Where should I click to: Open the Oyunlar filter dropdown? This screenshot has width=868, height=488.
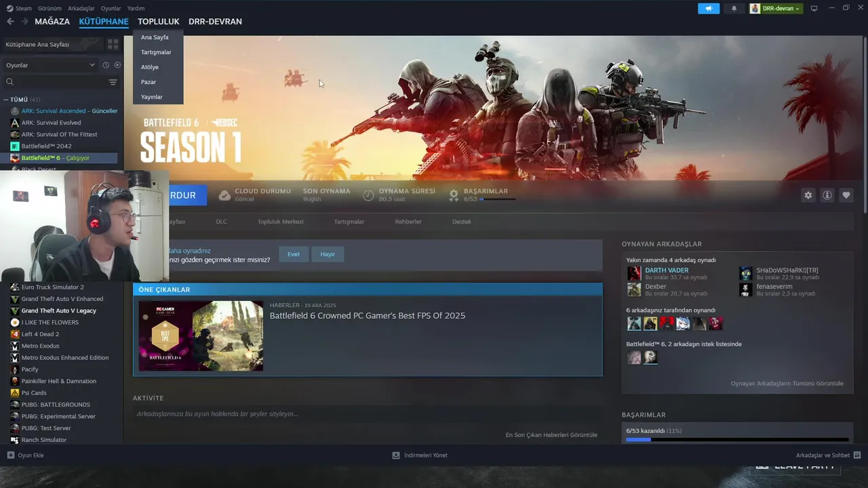[50, 65]
